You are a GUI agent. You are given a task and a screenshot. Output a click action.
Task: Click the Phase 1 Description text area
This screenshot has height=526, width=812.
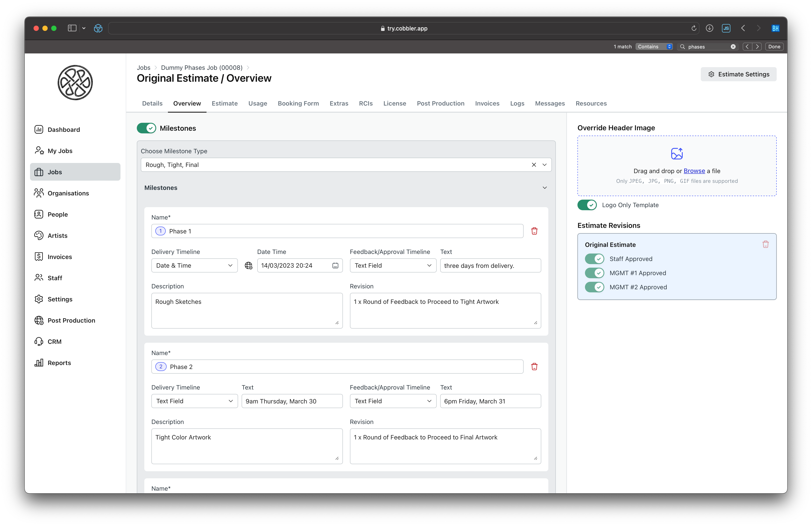tap(247, 311)
